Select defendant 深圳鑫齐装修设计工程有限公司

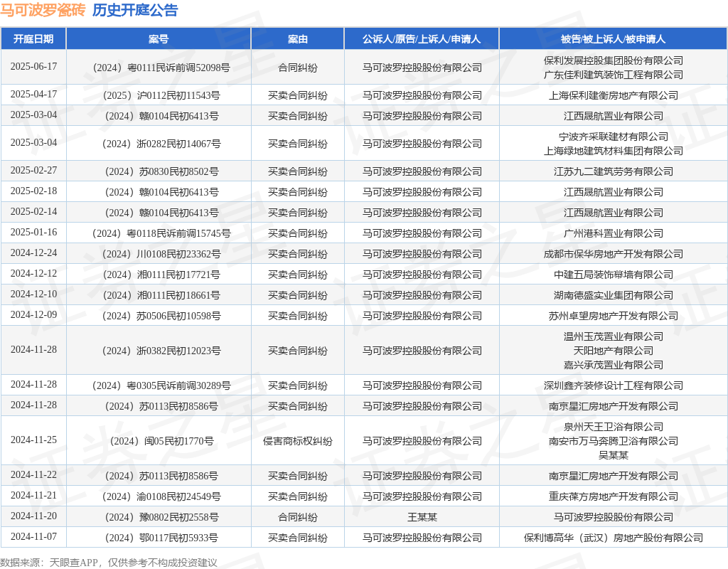click(614, 385)
